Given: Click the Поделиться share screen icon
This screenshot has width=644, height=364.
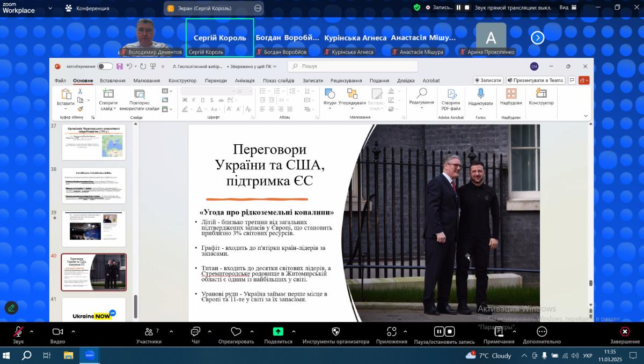Looking at the screenshot, I should tap(278, 332).
